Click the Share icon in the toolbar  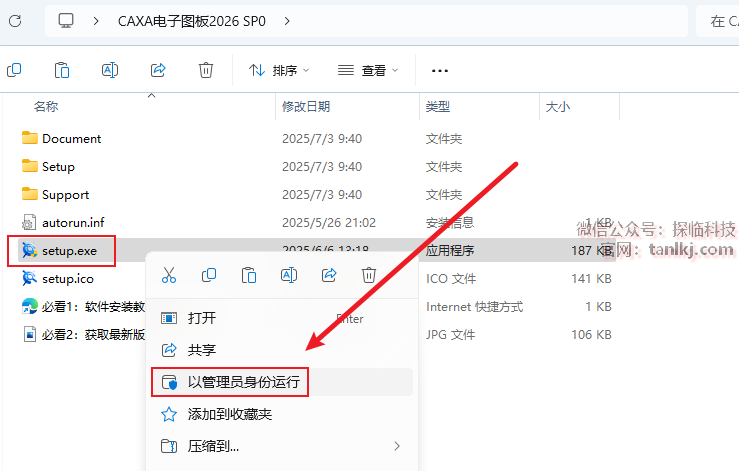tap(158, 70)
